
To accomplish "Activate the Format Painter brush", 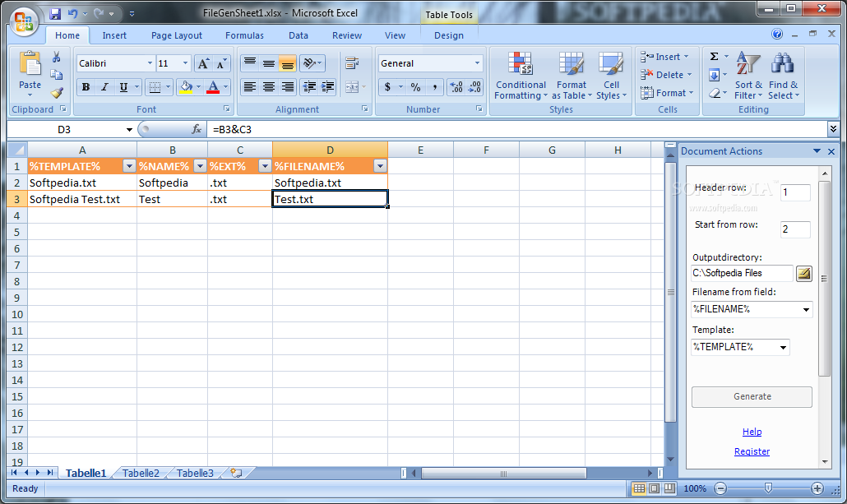I will [x=57, y=93].
